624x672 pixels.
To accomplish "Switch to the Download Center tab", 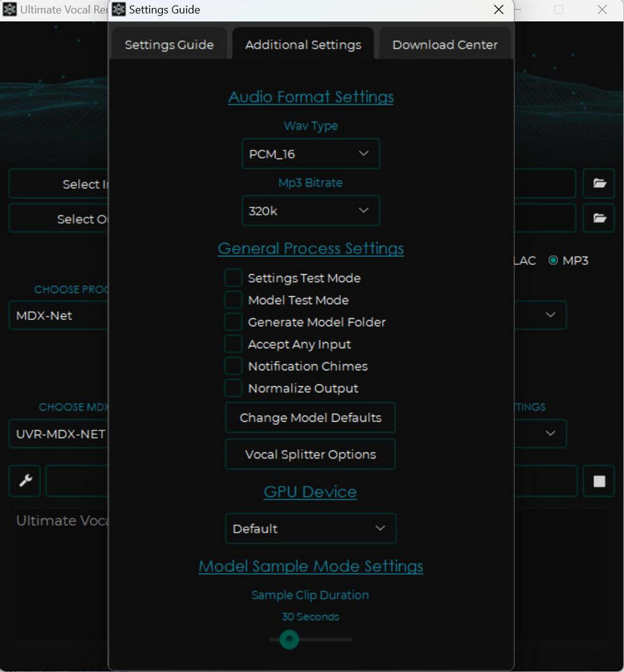I will (445, 45).
